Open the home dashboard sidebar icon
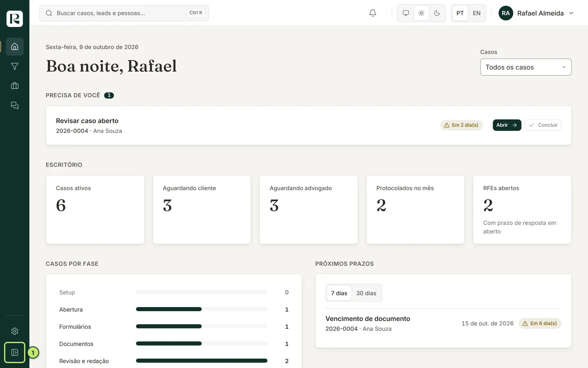Image resolution: width=588 pixels, height=368 pixels. click(x=15, y=47)
